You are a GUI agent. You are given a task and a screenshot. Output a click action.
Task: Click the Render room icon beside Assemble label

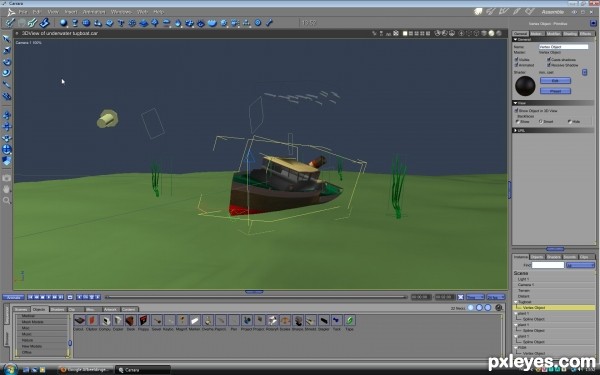[530, 12]
